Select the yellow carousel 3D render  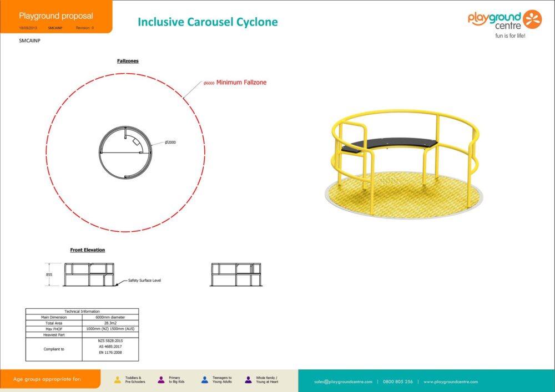pyautogui.click(x=403, y=164)
